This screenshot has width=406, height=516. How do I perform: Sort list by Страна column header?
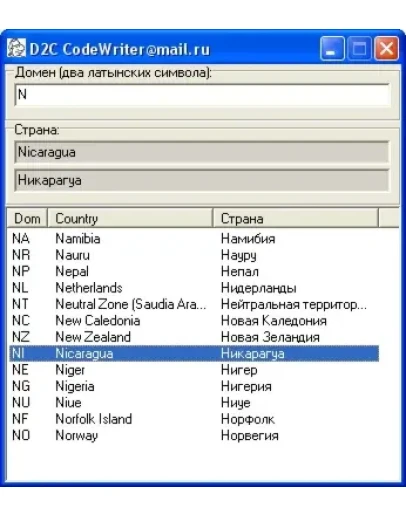pos(296,219)
